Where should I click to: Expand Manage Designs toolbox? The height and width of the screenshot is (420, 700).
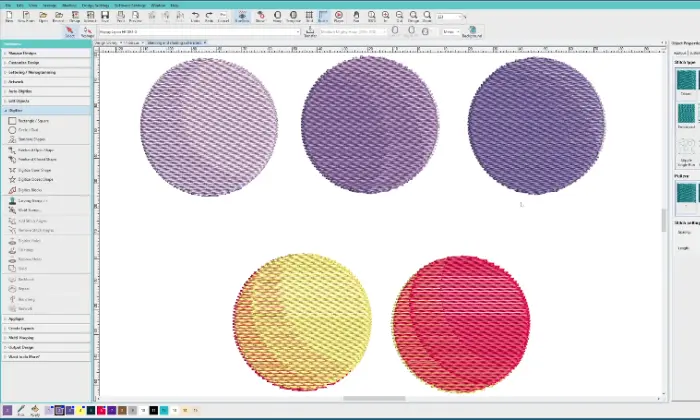pyautogui.click(x=46, y=53)
